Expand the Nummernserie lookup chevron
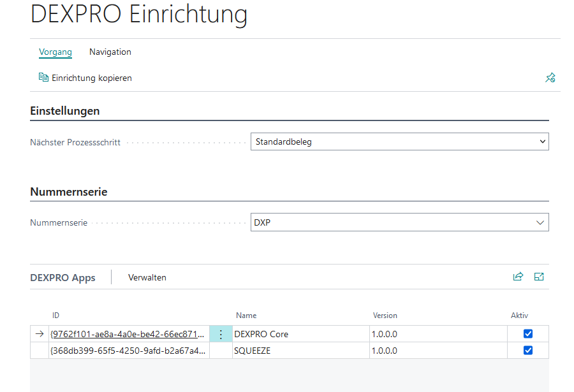Image resolution: width=574 pixels, height=392 pixels. coord(540,222)
